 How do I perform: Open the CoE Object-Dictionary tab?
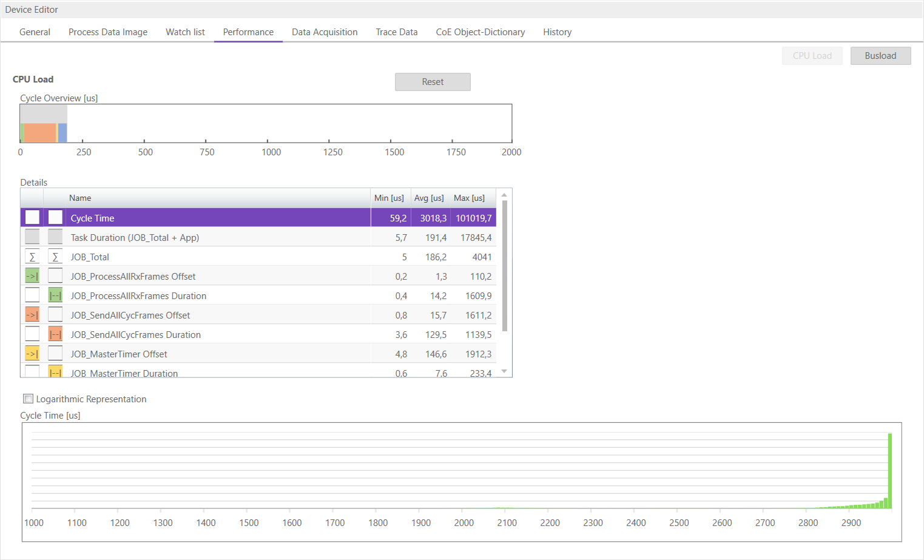(480, 32)
